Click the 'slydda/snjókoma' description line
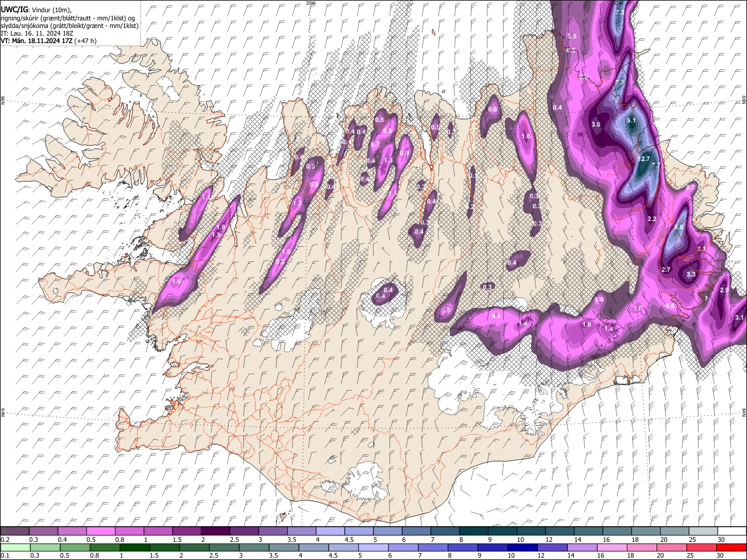 [x=69, y=26]
